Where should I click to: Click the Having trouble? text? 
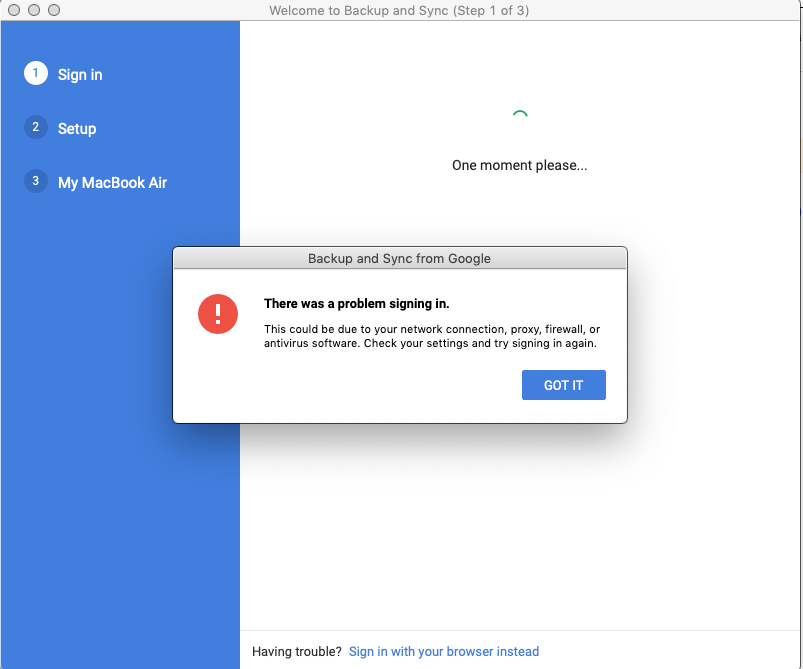[297, 651]
